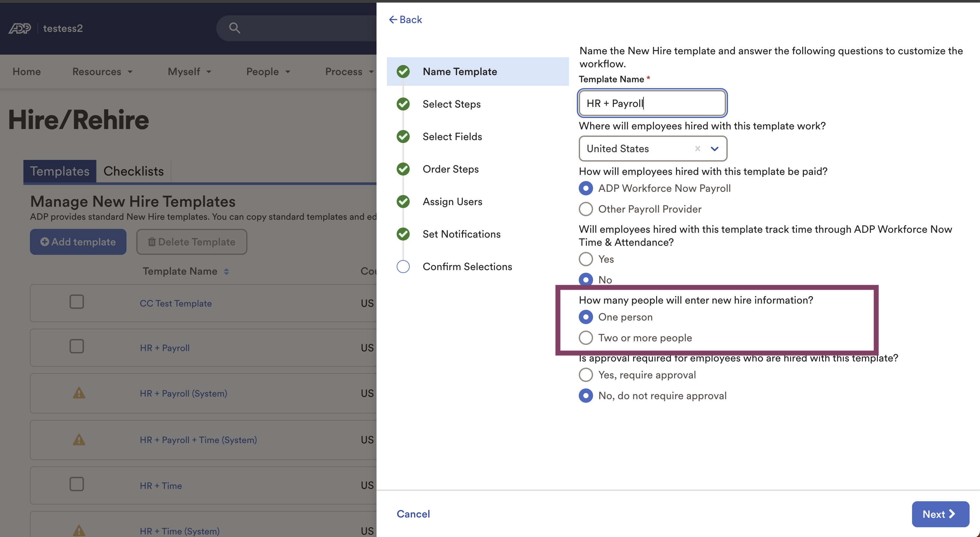This screenshot has height=537, width=980.
Task: Check the HR + Time row checkbox
Action: pos(76,484)
